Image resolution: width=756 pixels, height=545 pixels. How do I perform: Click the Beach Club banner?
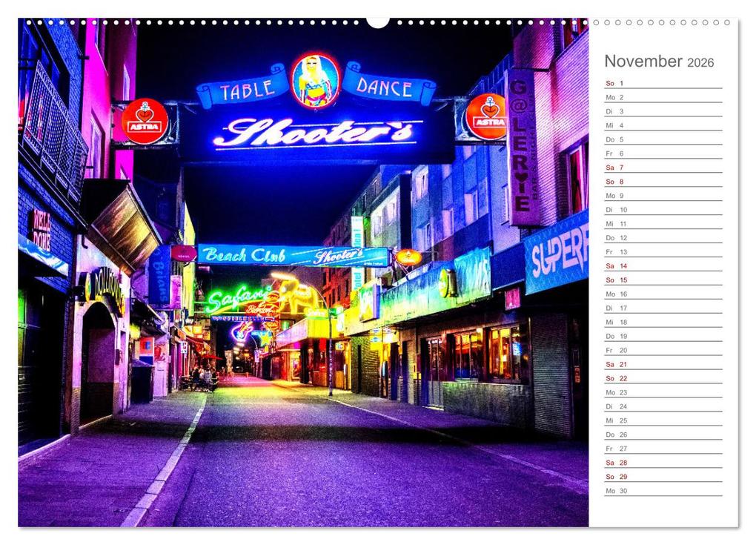[293, 255]
